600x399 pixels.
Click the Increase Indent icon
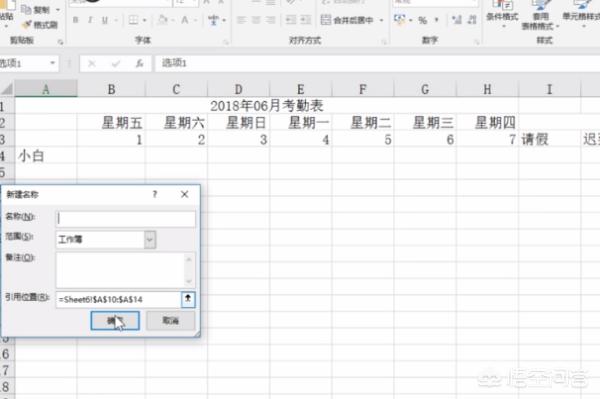click(x=306, y=20)
